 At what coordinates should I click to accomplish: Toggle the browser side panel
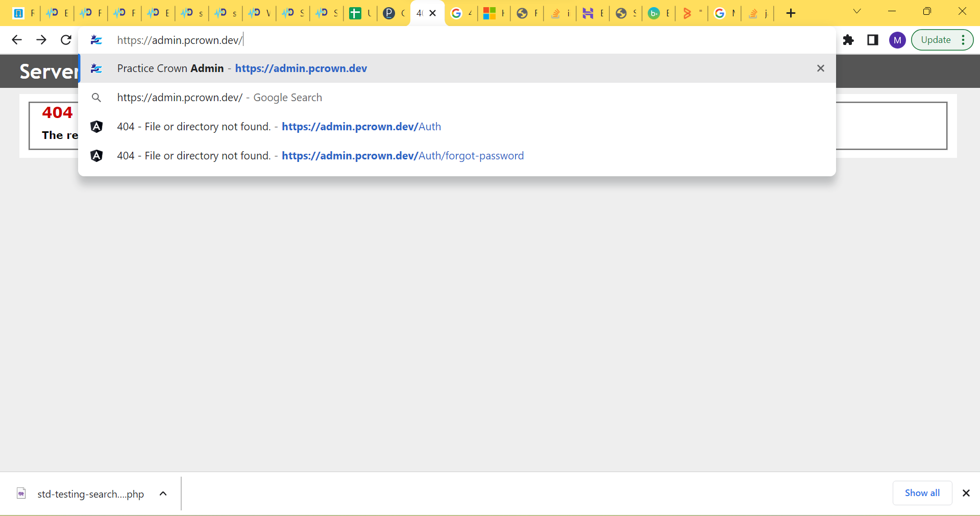tap(873, 40)
